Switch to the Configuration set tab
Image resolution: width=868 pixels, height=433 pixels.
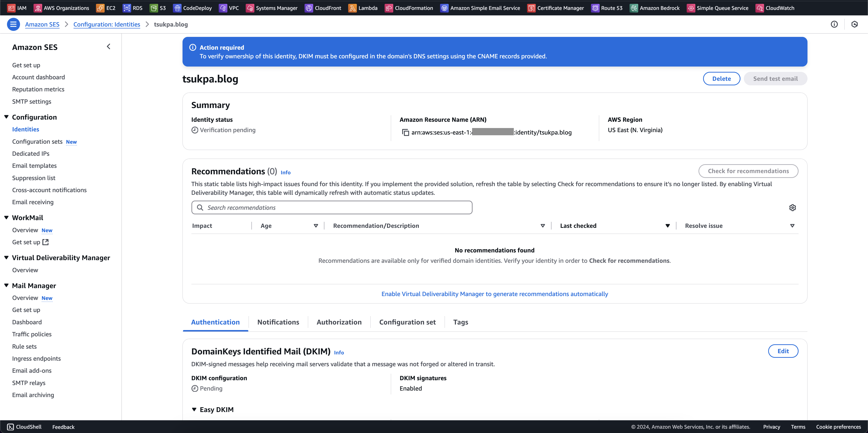point(407,322)
